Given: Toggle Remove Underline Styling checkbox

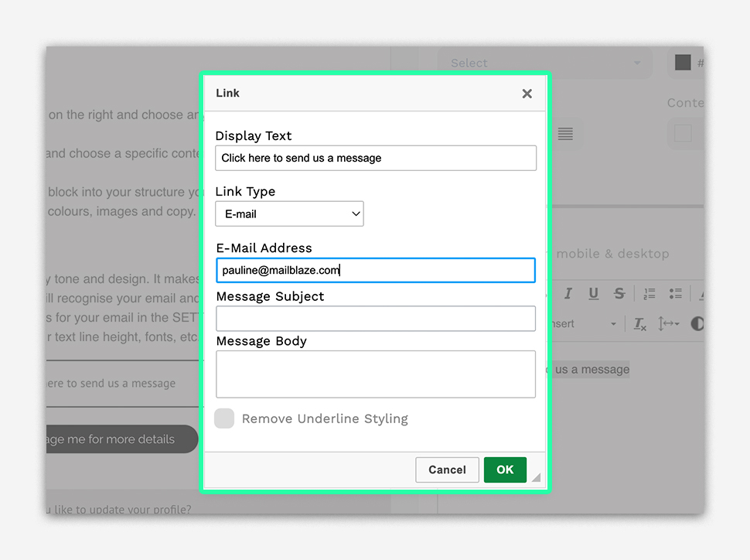Looking at the screenshot, I should click(x=224, y=418).
